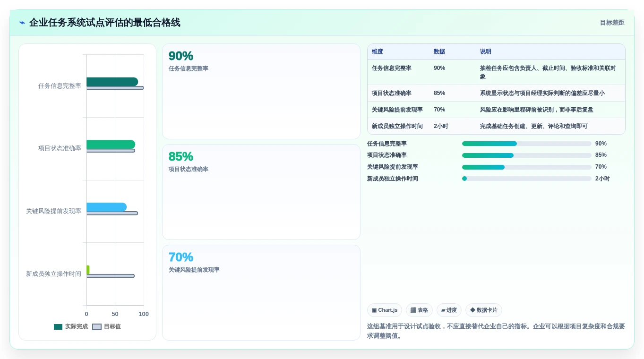Click the 新成员独立操作时间 target bar in chart
The image size is (644, 359).
pyautogui.click(x=111, y=276)
